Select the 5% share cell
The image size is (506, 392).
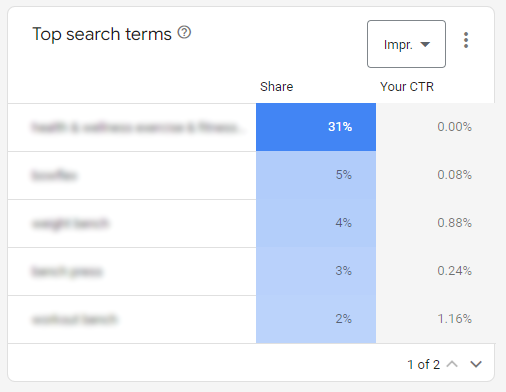(316, 175)
